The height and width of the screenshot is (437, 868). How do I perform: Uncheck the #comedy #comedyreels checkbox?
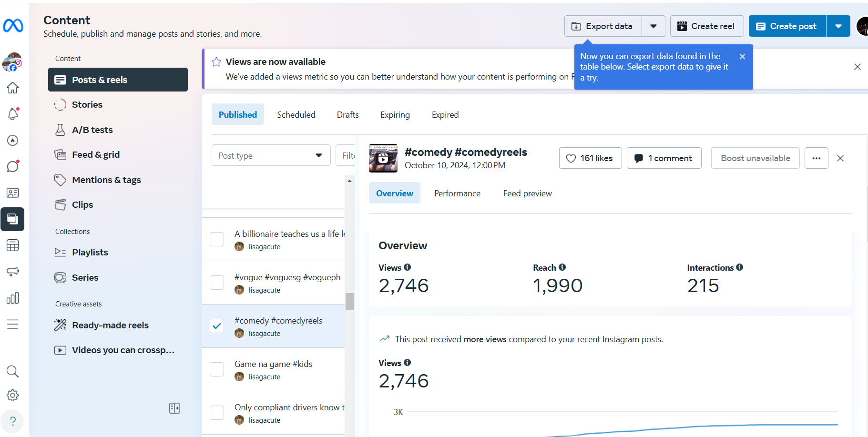[x=217, y=326]
